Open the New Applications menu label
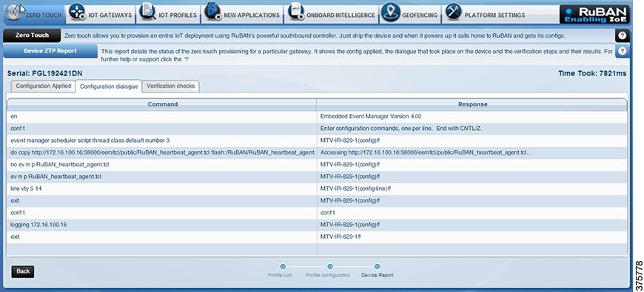Screen dimensions: 644x292 (x=252, y=16)
